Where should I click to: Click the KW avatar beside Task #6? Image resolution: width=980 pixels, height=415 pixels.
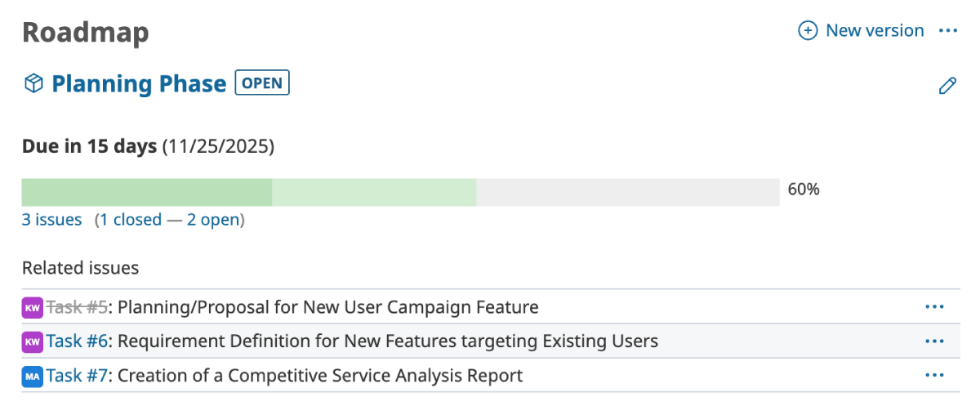pos(32,341)
